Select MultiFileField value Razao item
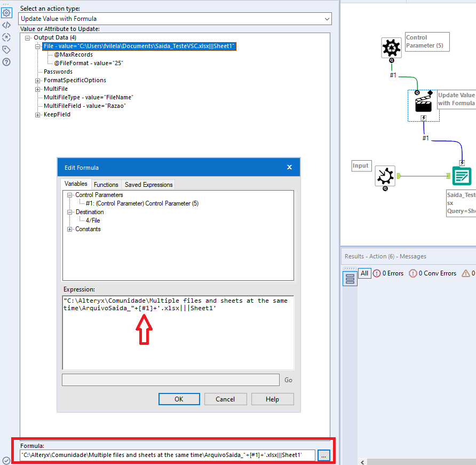Viewport: 476px width, 465px height. coord(85,106)
